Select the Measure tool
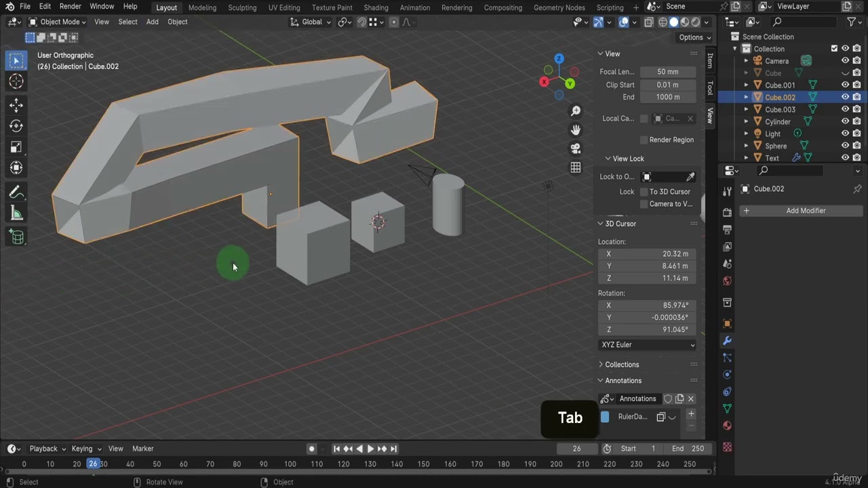 pyautogui.click(x=16, y=214)
